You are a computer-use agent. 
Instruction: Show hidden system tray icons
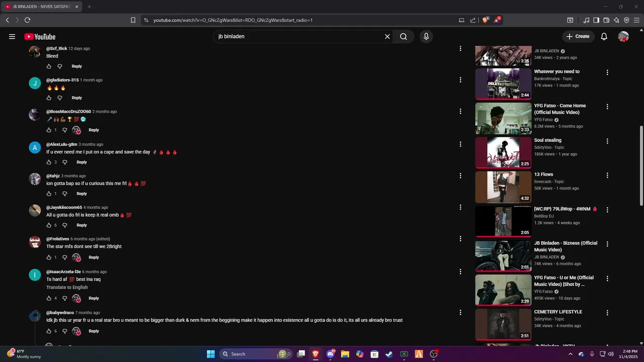point(570,354)
